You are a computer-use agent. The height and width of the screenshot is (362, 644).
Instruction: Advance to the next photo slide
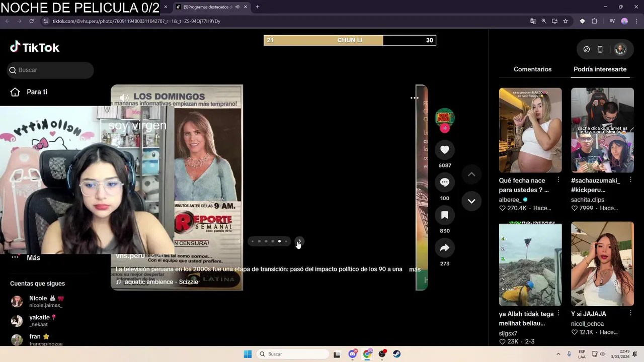[299, 241]
